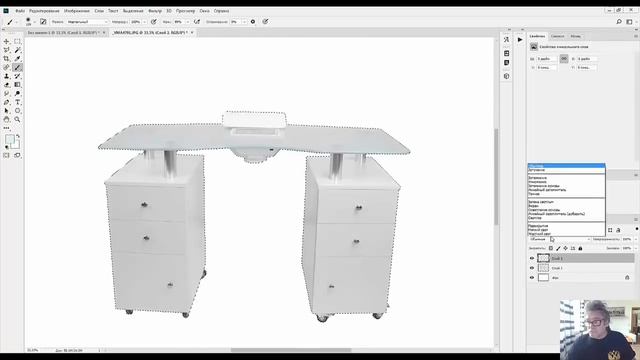Choose Линейный осветлитель (добавить) mode
The height and width of the screenshot is (360, 640).
point(557,214)
